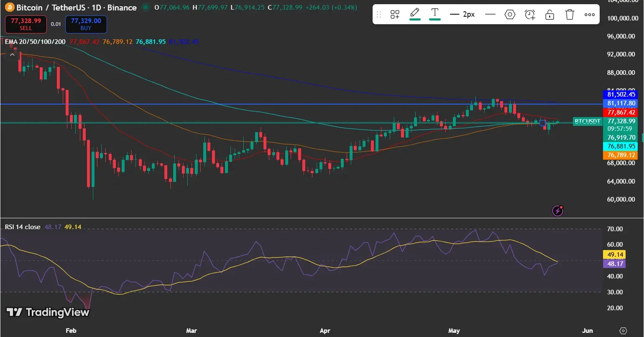The height and width of the screenshot is (337, 644).
Task: Click the 0.01 spread value
Action: (56, 24)
